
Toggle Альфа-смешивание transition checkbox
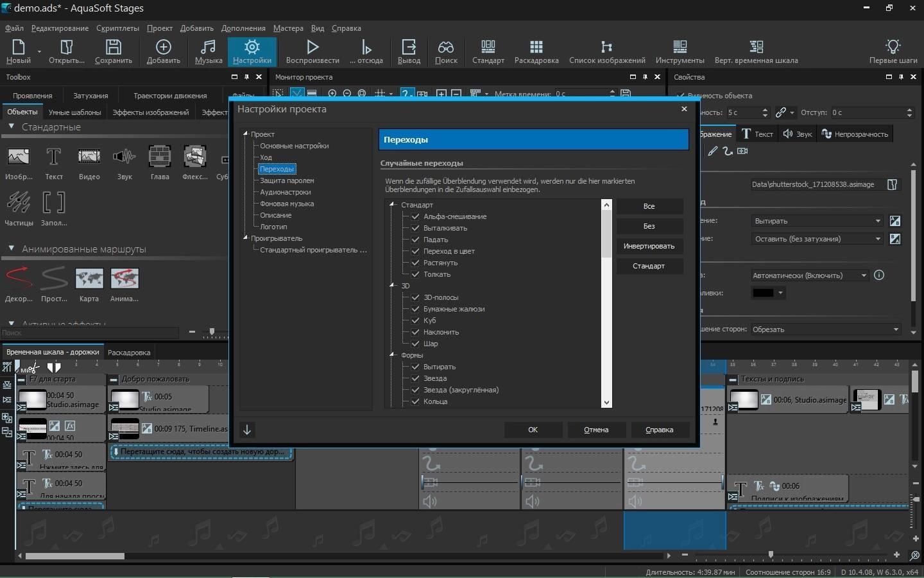point(415,216)
